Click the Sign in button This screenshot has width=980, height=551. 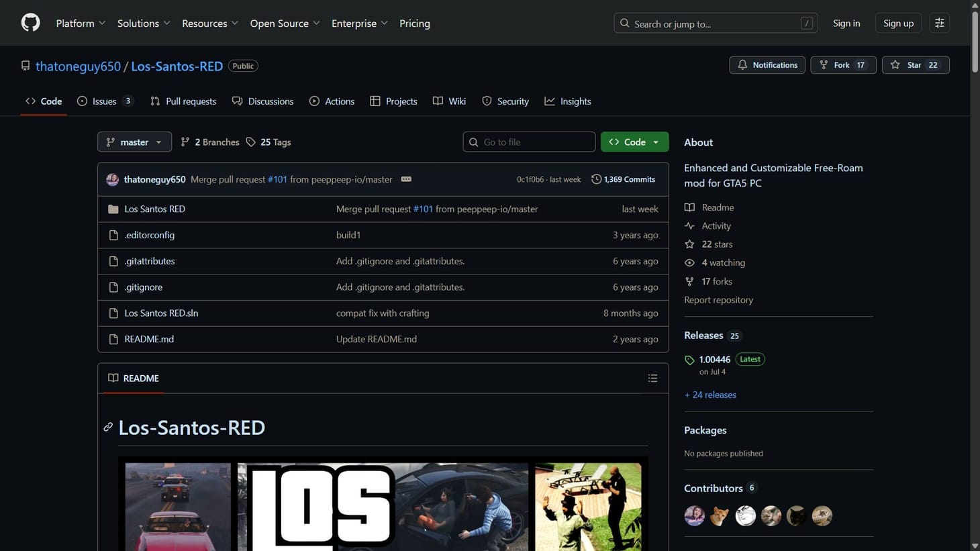[845, 23]
